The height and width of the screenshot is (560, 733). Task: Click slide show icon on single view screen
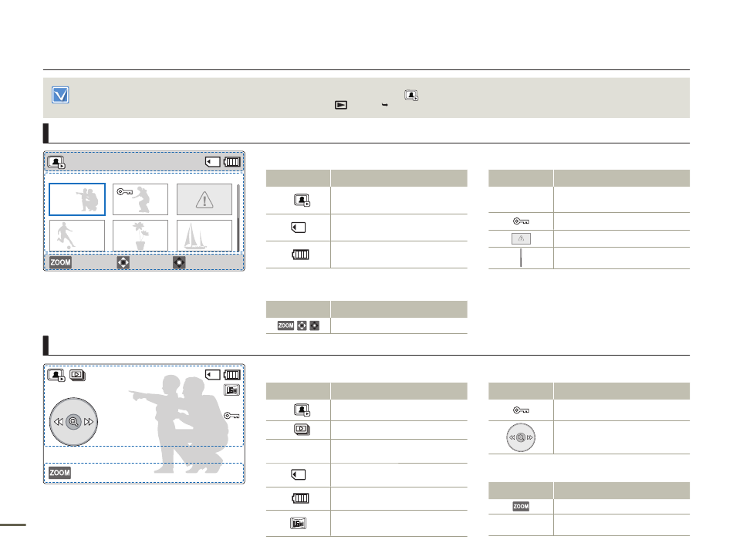(x=78, y=376)
